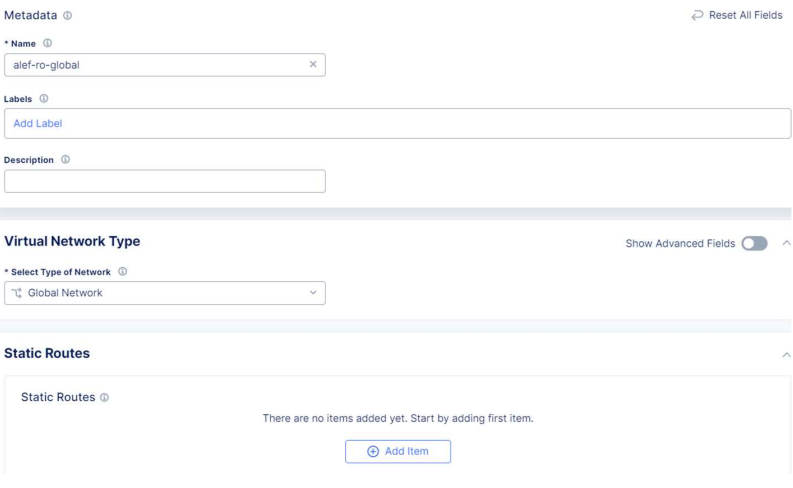Click the Reset All Fields arrow icon
This screenshot has height=488, width=793.
coord(697,15)
